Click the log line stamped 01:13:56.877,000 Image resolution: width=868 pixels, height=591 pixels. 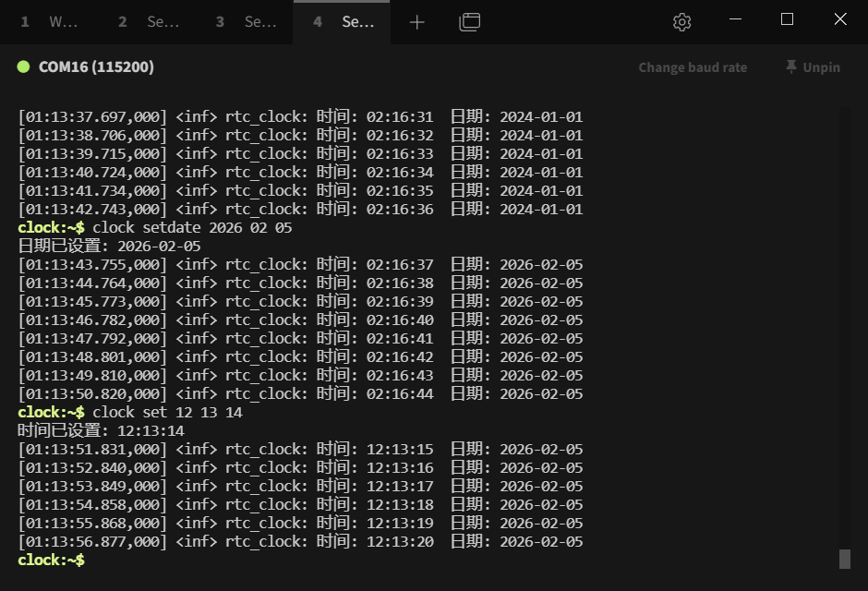coord(300,542)
